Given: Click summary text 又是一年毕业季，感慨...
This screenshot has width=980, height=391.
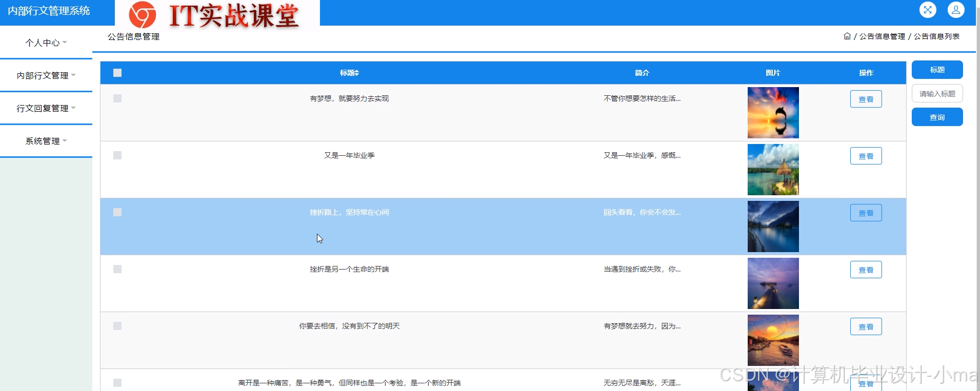Looking at the screenshot, I should pyautogui.click(x=642, y=155).
